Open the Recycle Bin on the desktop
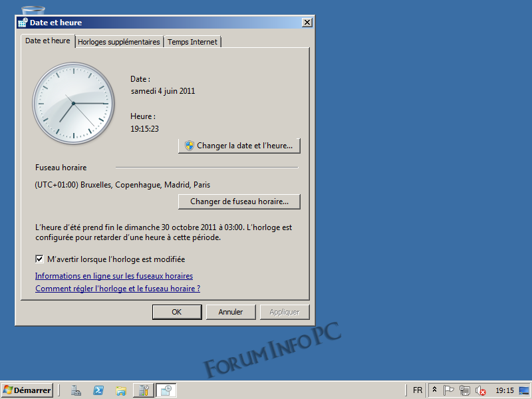532x399 pixels. [x=33, y=10]
